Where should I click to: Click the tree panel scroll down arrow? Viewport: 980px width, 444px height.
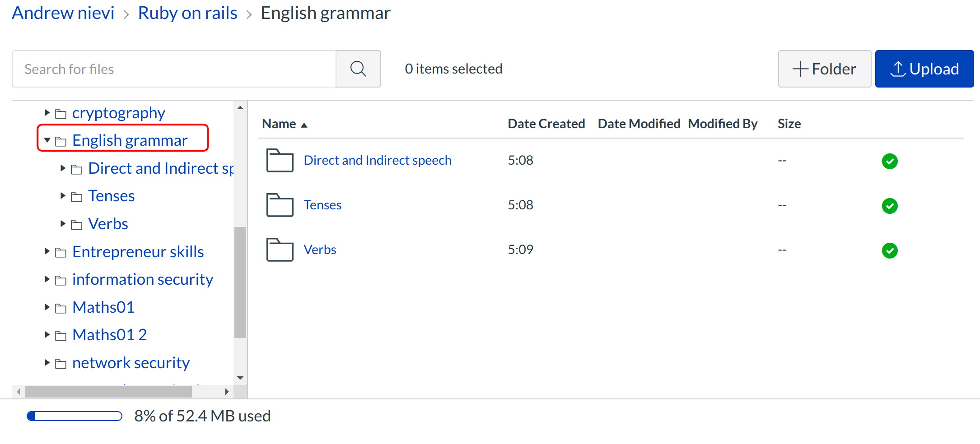(x=240, y=378)
